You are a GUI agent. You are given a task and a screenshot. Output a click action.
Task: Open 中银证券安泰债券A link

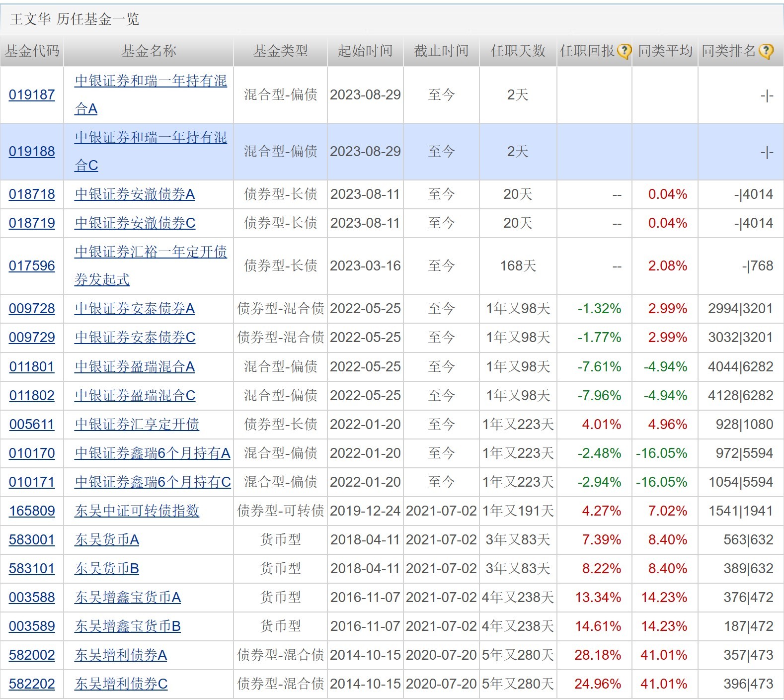click(135, 308)
